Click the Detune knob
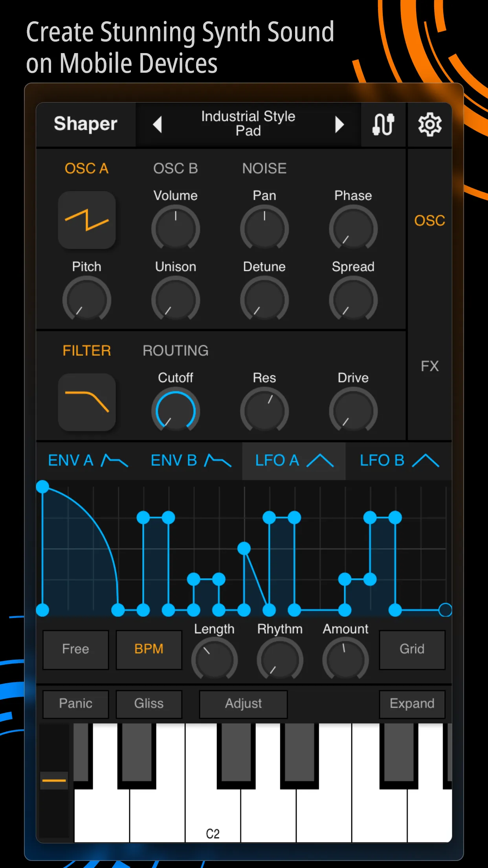 coord(264,300)
